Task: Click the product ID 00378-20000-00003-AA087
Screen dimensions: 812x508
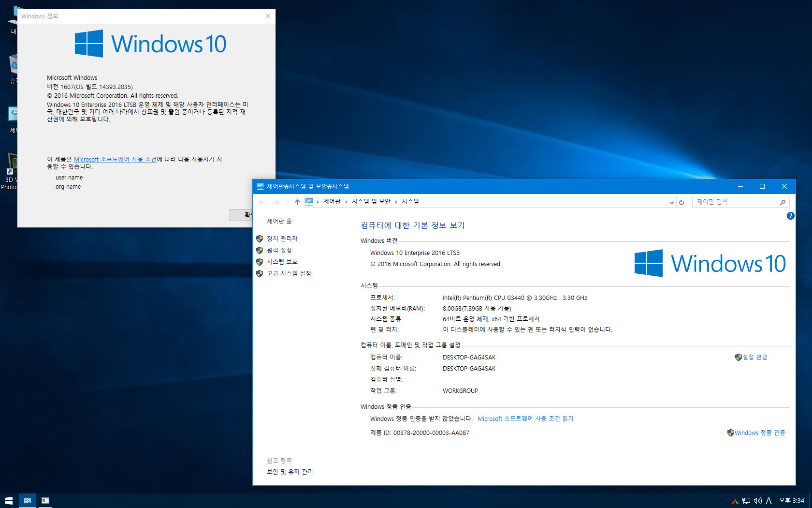Action: coord(431,433)
